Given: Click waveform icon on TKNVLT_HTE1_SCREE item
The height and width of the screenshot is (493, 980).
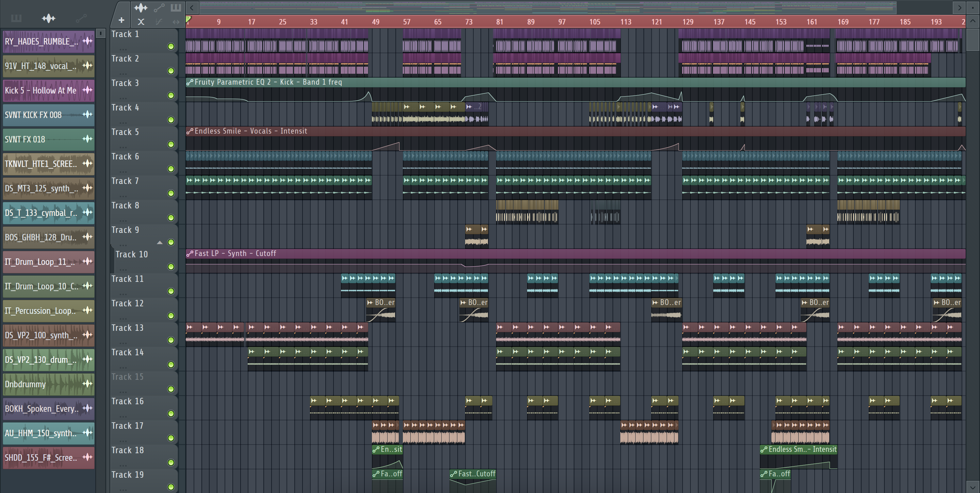Looking at the screenshot, I should coord(87,164).
